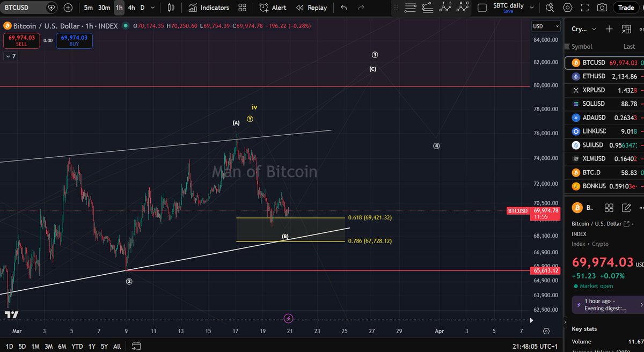Viewport: 644px width, 352px height.
Task: Change chart style via the candlestick icon
Action: pos(170,8)
